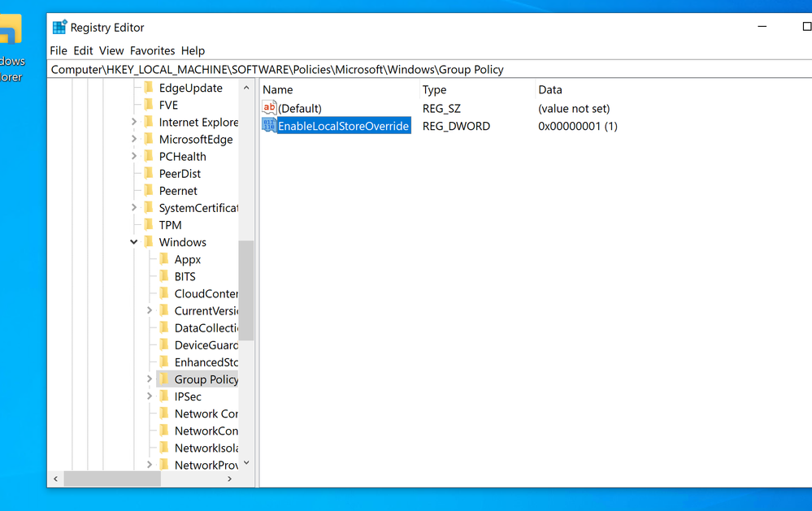Click the EnhancedStorage folder icon
812x511 pixels.
[164, 361]
